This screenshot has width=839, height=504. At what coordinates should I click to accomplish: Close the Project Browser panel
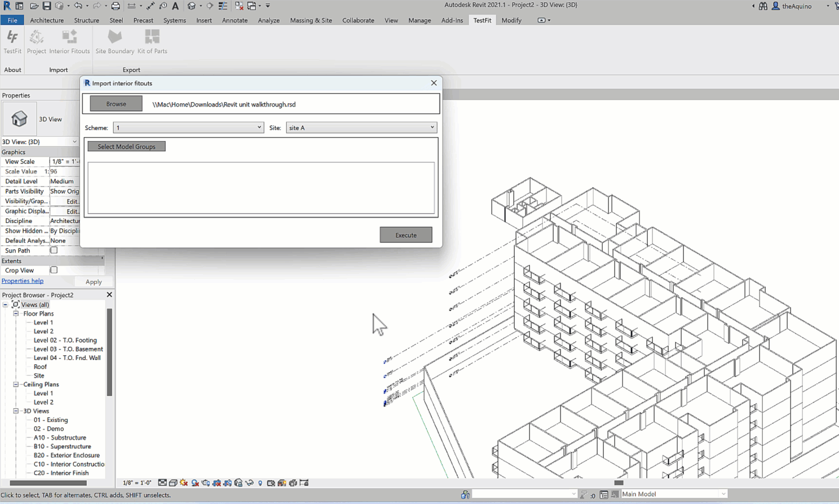coord(109,294)
